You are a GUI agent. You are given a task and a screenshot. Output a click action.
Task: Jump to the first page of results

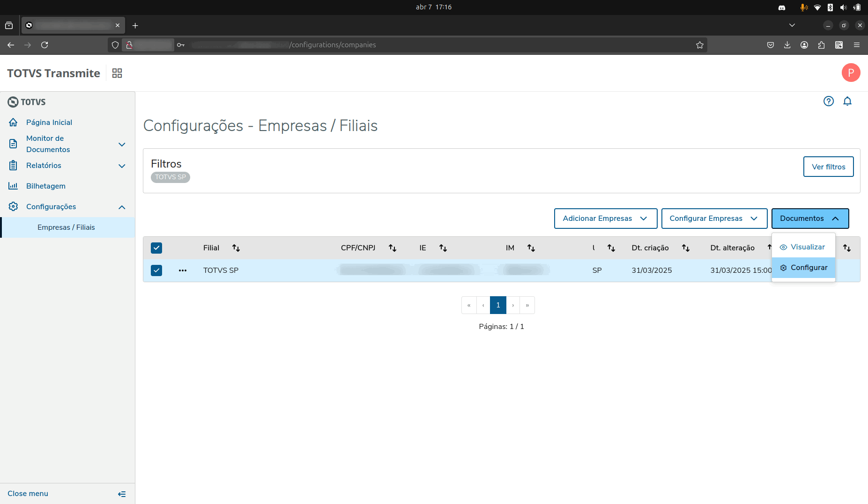pyautogui.click(x=469, y=305)
